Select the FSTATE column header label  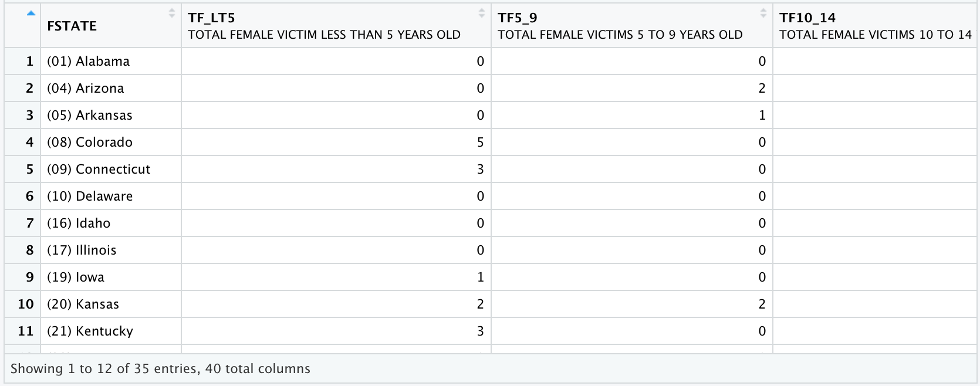[x=72, y=26]
